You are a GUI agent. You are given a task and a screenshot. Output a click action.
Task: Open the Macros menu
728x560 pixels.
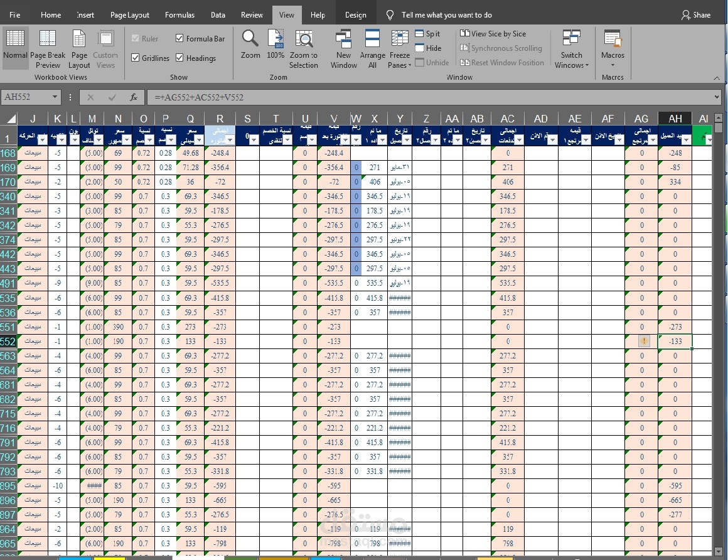[613, 48]
